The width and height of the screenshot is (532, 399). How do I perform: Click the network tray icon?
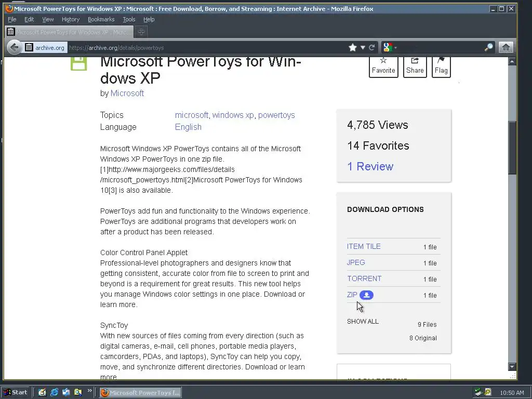click(x=478, y=393)
